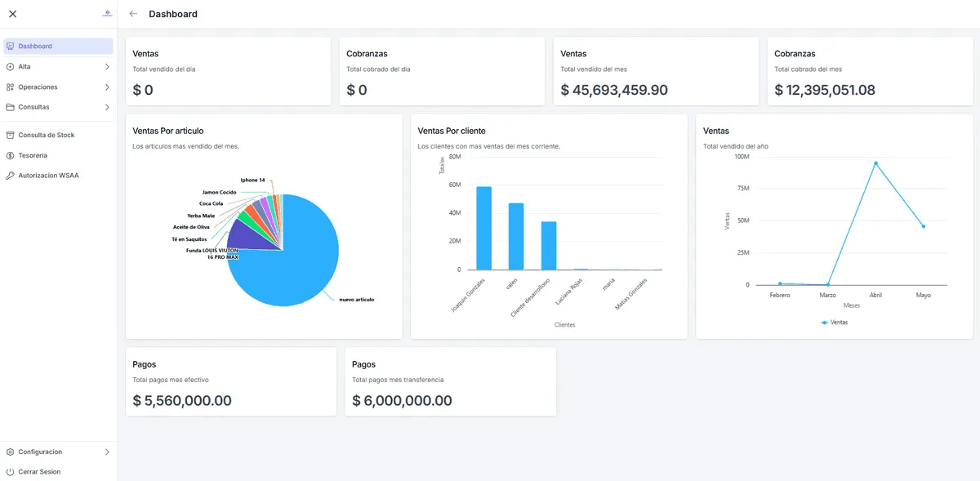This screenshot has width=980, height=481.
Task: Click the power icon next to Cerrar Sesion
Action: pyautogui.click(x=10, y=471)
